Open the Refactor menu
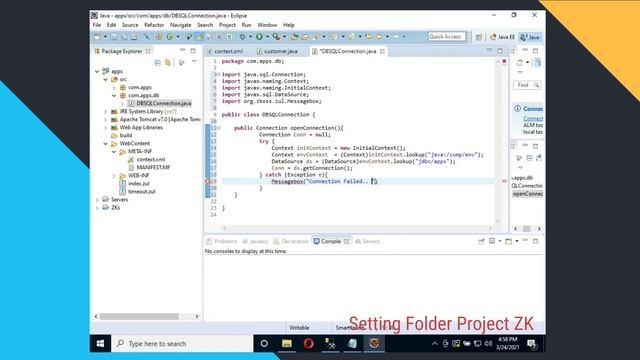 pyautogui.click(x=154, y=25)
